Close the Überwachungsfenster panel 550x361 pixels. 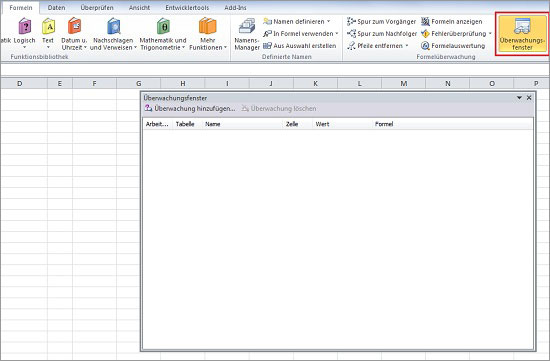[529, 98]
